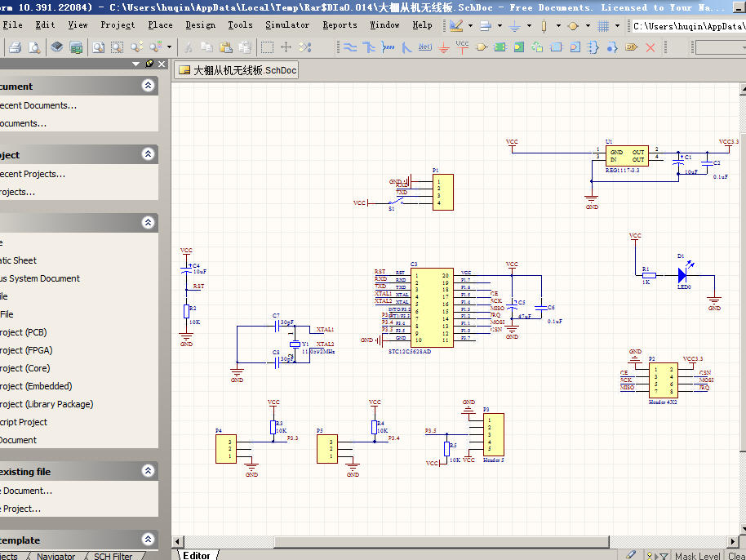Screen dimensions: 746x560
Task: Click the Copy icon
Action: pos(206,47)
